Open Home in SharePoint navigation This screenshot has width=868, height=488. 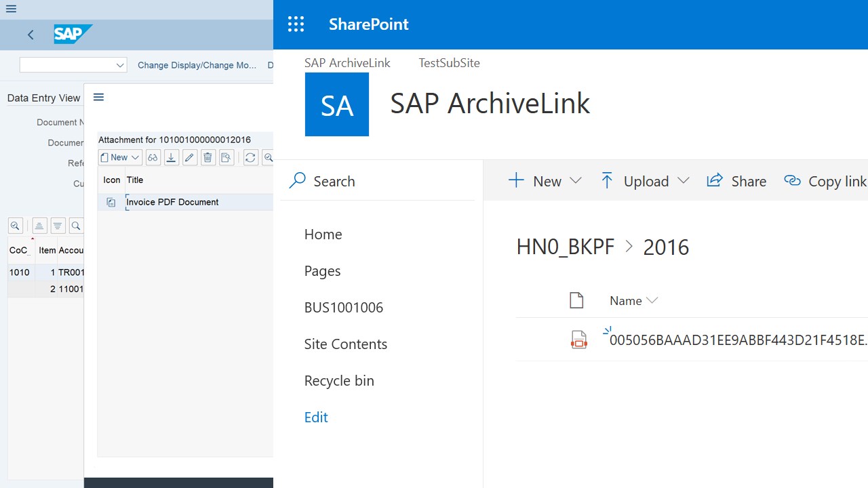coord(323,235)
